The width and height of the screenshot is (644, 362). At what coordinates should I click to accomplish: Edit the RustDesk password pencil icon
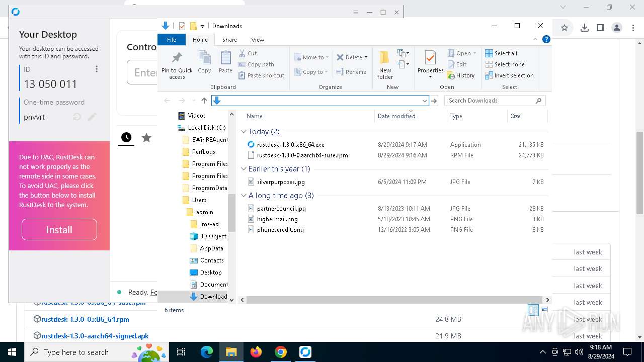point(92,117)
